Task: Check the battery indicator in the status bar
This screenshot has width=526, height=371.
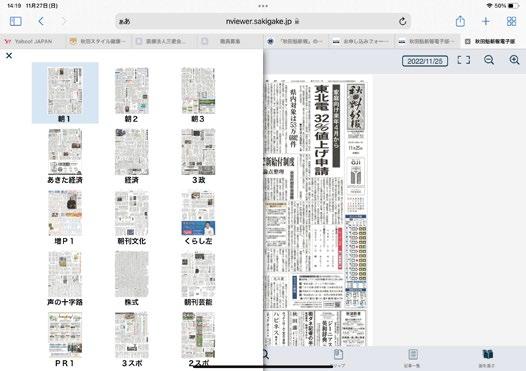Action: 513,6
